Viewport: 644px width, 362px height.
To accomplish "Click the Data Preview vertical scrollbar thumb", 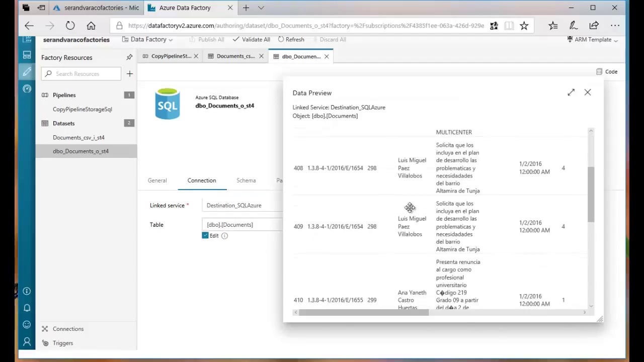I will tap(591, 195).
